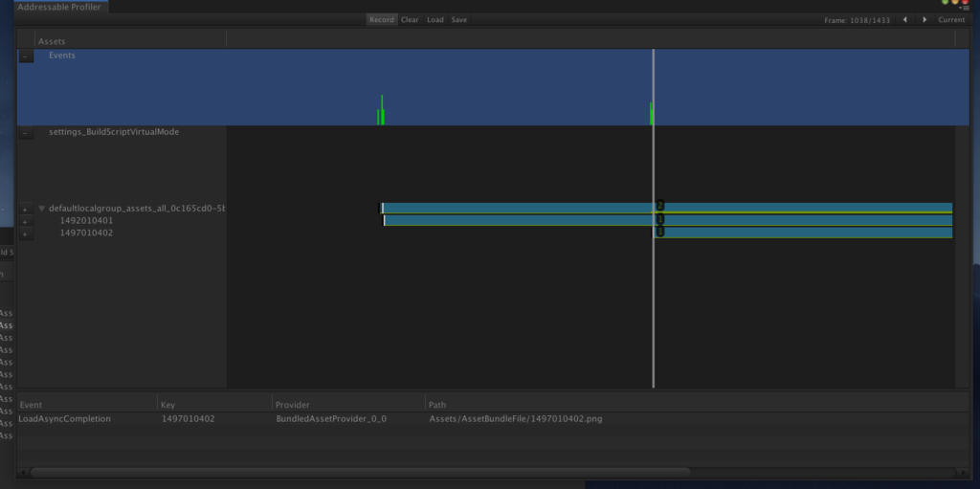Load a saved profiler session

tap(435, 20)
